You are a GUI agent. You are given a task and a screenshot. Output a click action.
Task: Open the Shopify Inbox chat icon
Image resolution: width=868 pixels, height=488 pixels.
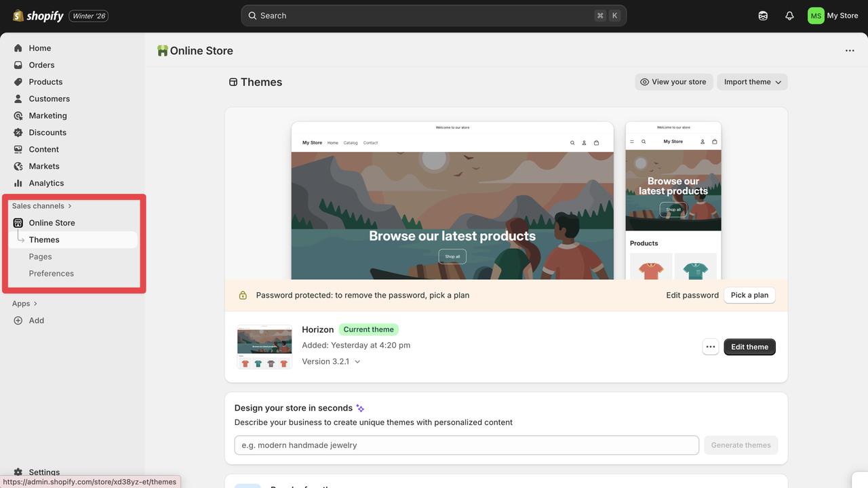763,15
